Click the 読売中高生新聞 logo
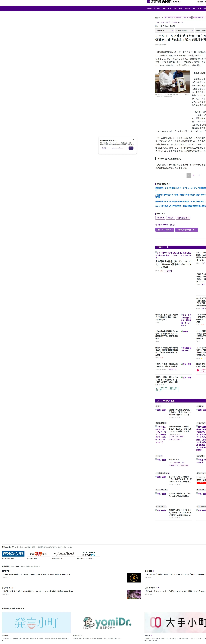This screenshot has height=644, width=206. click(x=38, y=554)
